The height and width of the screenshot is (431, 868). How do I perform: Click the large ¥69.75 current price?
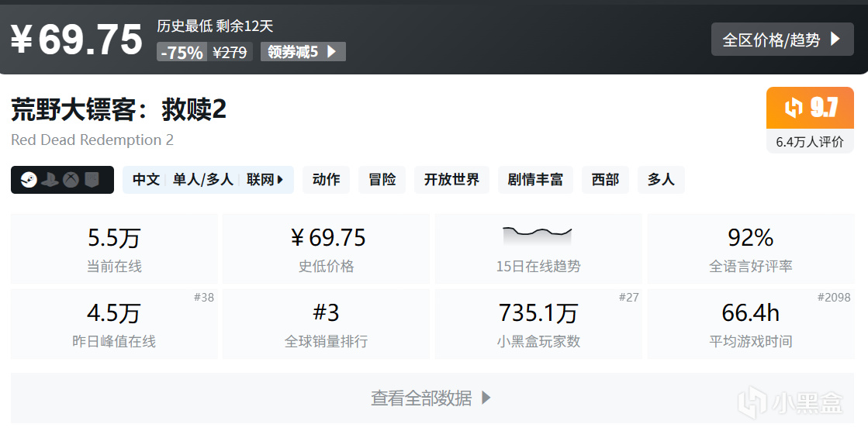[x=76, y=40]
